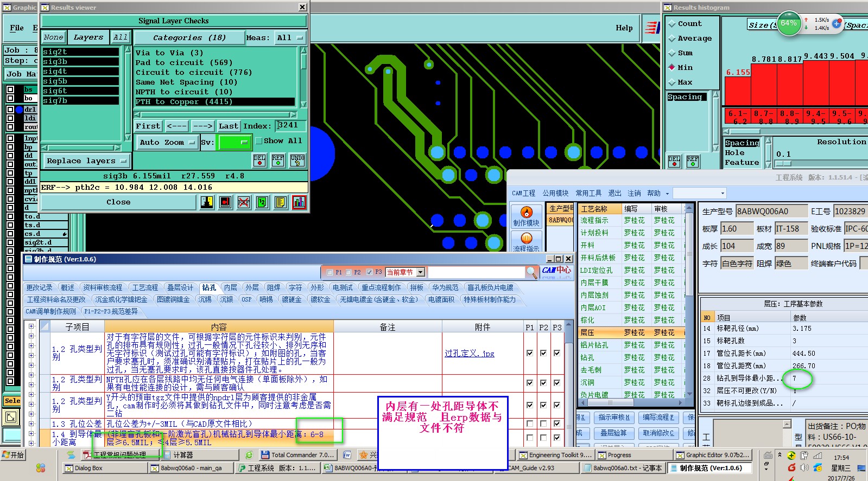Click the First button
The height and width of the screenshot is (481, 868).
[148, 126]
